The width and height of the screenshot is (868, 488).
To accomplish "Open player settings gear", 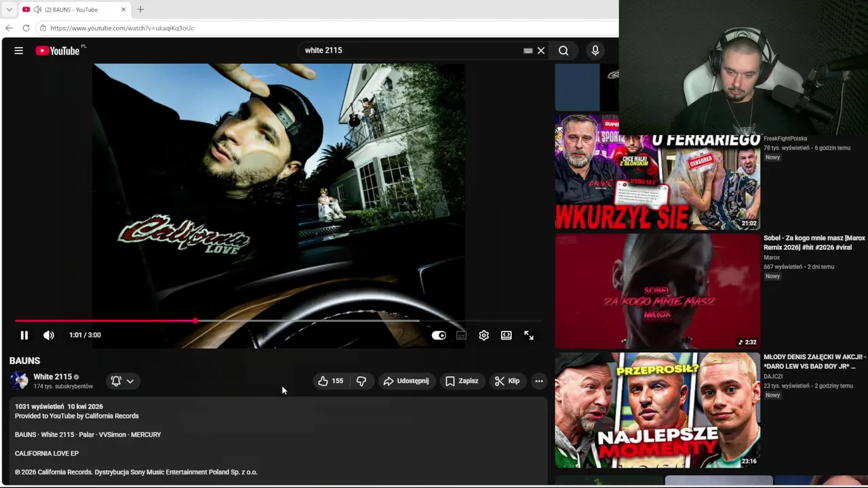I will (484, 335).
